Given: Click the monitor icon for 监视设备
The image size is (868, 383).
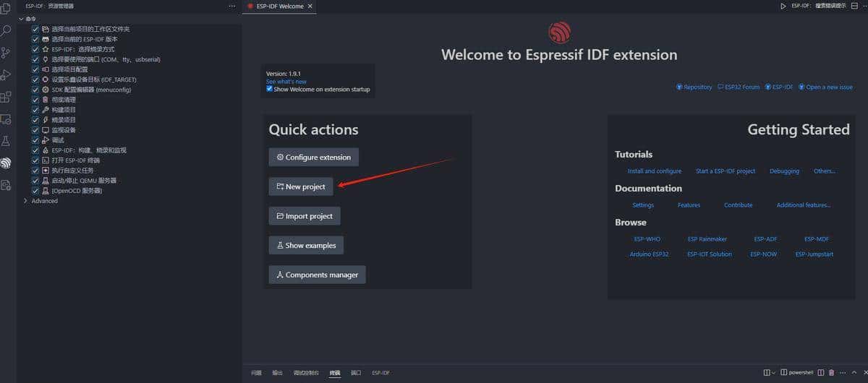Looking at the screenshot, I should (x=46, y=130).
